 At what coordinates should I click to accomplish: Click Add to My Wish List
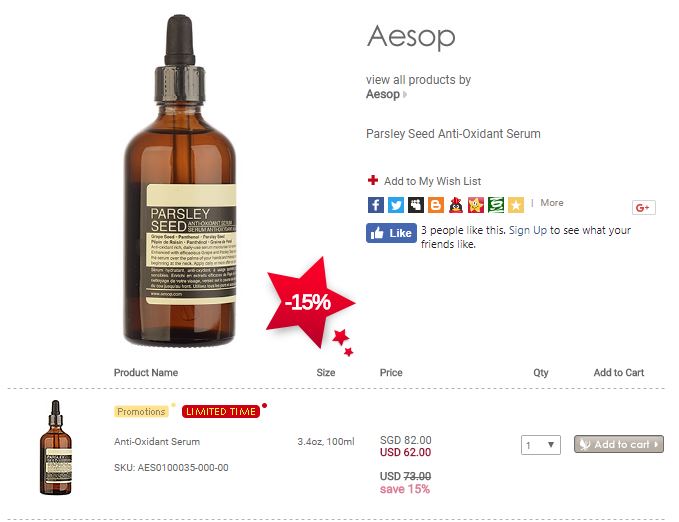pyautogui.click(x=432, y=181)
